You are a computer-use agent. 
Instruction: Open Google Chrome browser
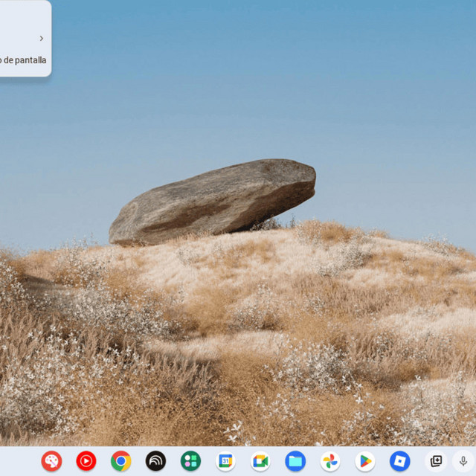120,461
